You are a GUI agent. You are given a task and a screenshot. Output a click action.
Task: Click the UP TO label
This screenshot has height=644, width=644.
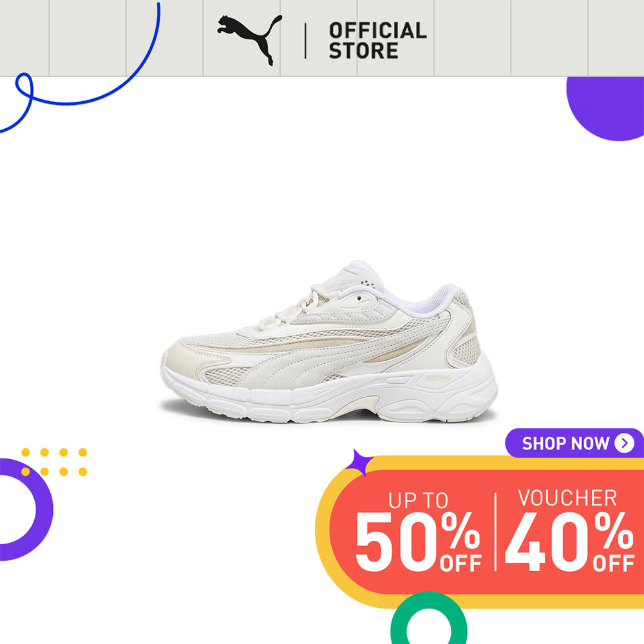pos(418,500)
